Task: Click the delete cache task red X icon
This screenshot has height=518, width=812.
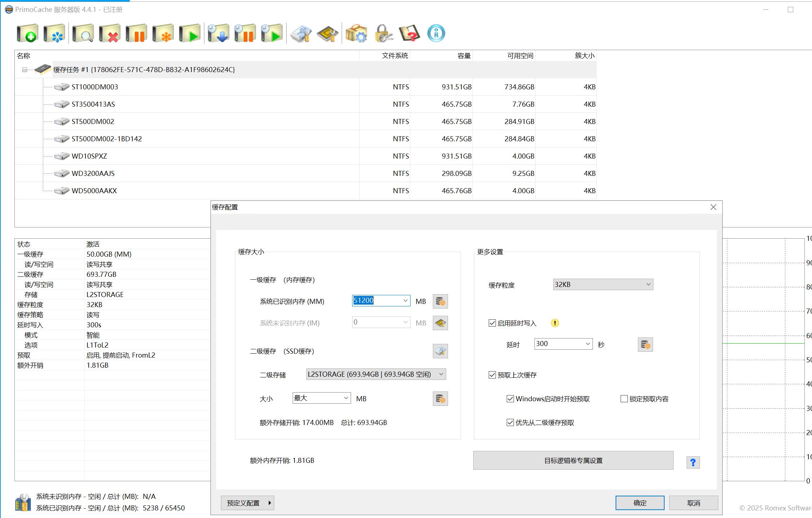Action: (110, 34)
